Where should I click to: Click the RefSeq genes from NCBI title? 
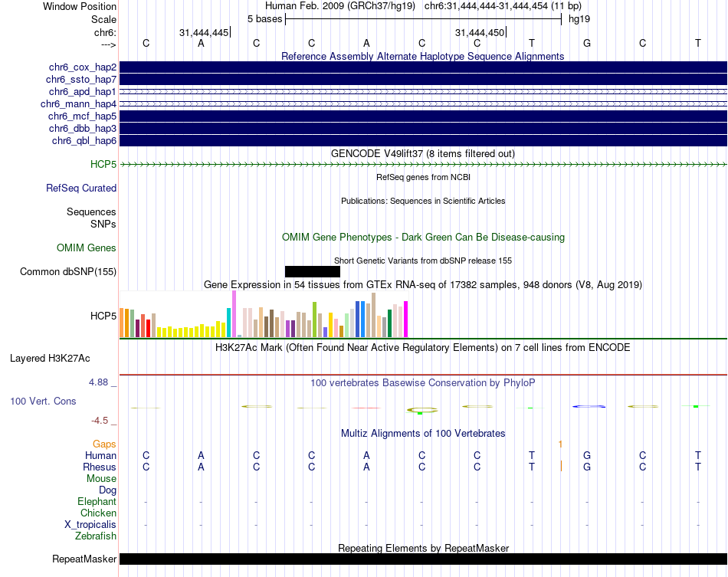pyautogui.click(x=423, y=177)
